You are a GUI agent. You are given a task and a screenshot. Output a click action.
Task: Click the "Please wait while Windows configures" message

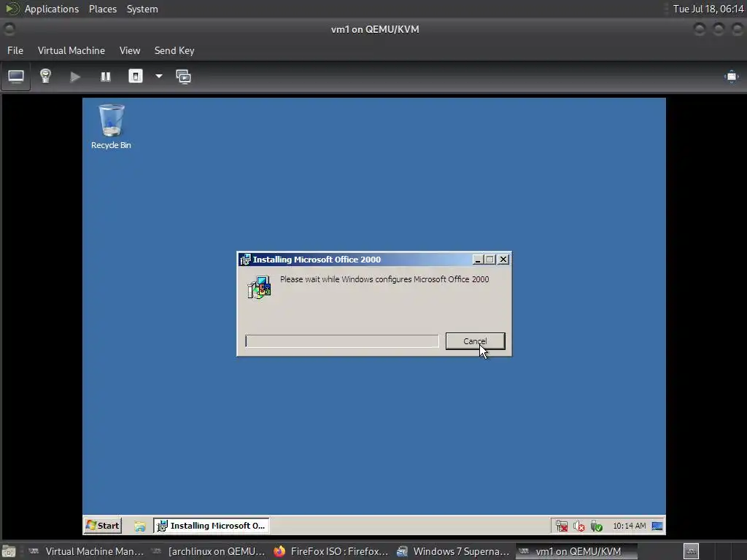(x=384, y=279)
